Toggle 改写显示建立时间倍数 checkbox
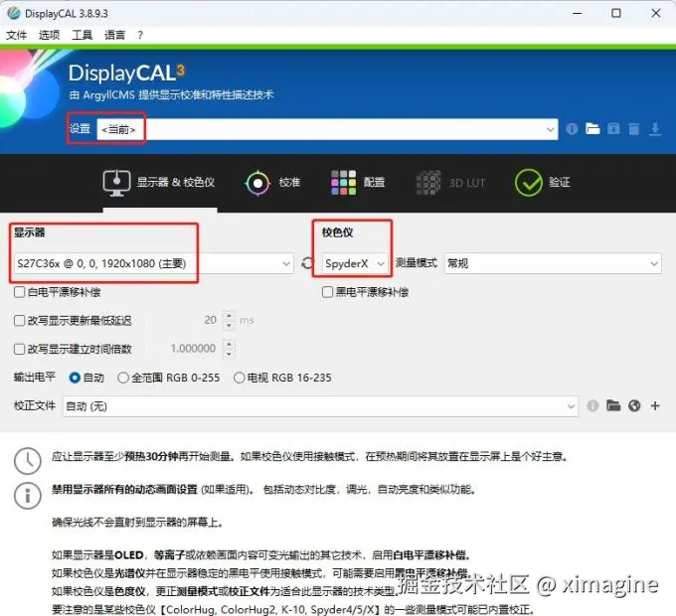The width and height of the screenshot is (676, 616). 20,349
